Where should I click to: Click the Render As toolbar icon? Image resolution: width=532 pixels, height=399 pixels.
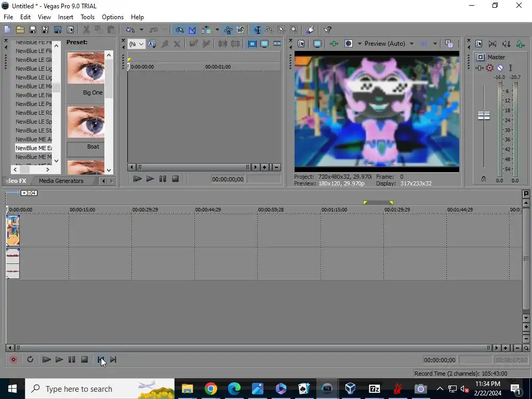tap(58, 30)
